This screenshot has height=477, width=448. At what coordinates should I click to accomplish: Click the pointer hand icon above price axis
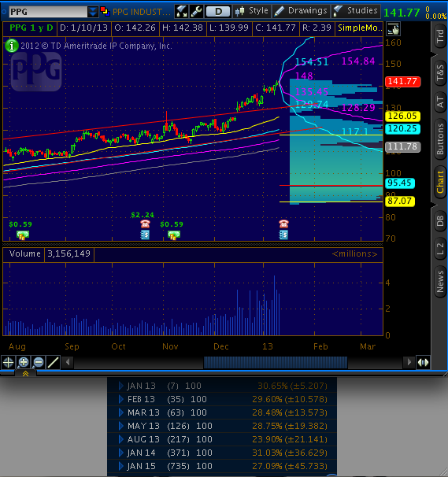(x=393, y=29)
